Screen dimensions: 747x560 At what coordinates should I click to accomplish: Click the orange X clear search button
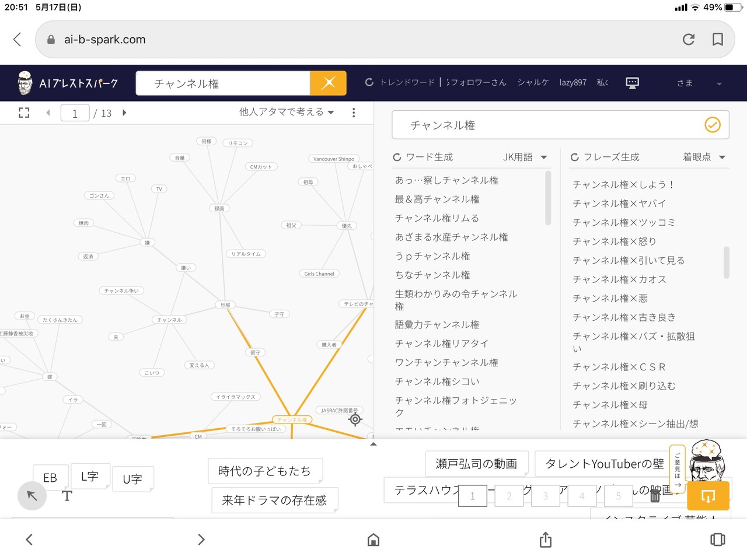(328, 83)
